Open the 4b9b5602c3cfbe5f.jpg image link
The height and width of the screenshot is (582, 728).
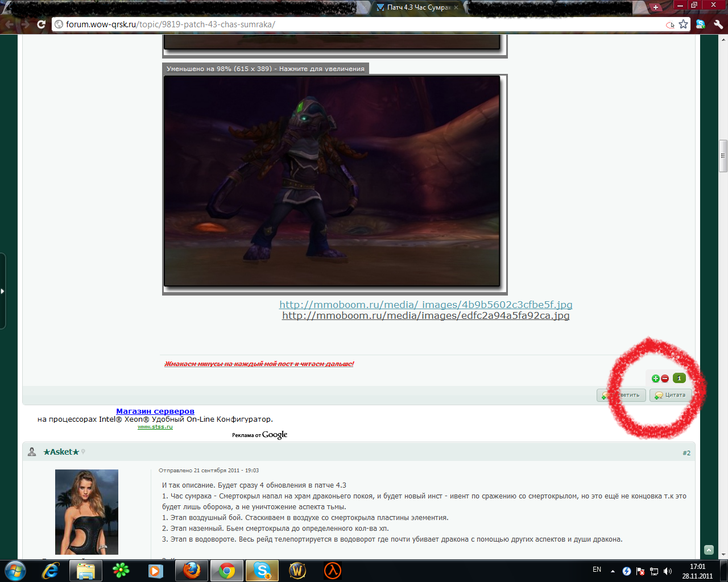426,305
